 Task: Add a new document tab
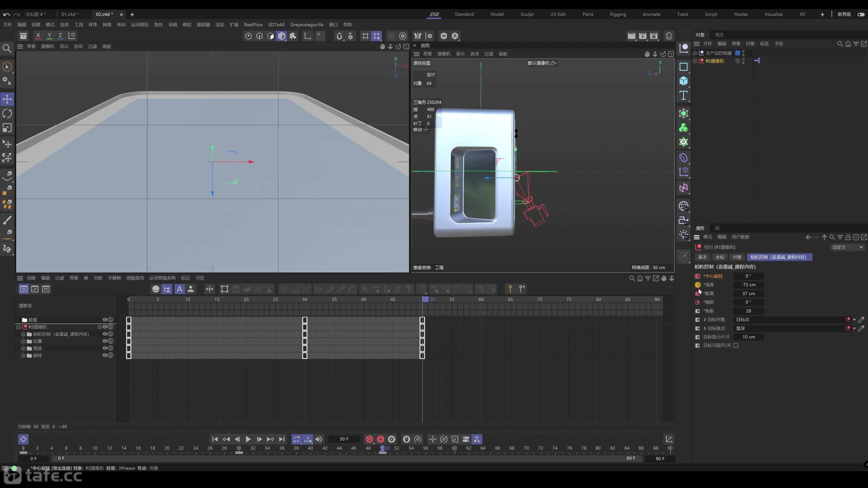[x=132, y=14]
